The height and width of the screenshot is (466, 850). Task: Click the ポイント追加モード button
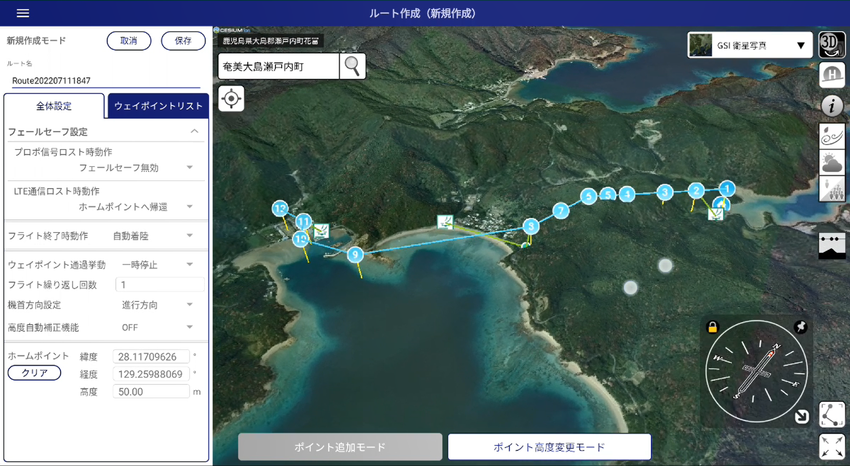340,447
